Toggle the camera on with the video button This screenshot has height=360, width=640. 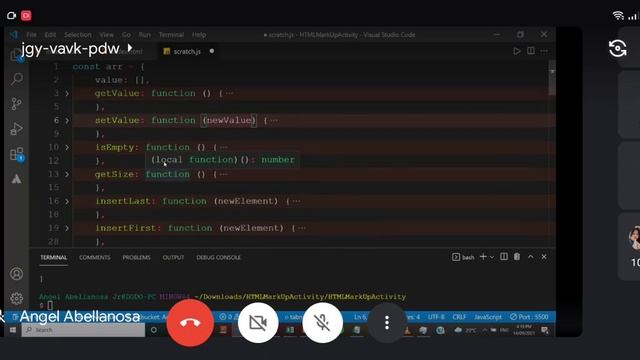(258, 323)
